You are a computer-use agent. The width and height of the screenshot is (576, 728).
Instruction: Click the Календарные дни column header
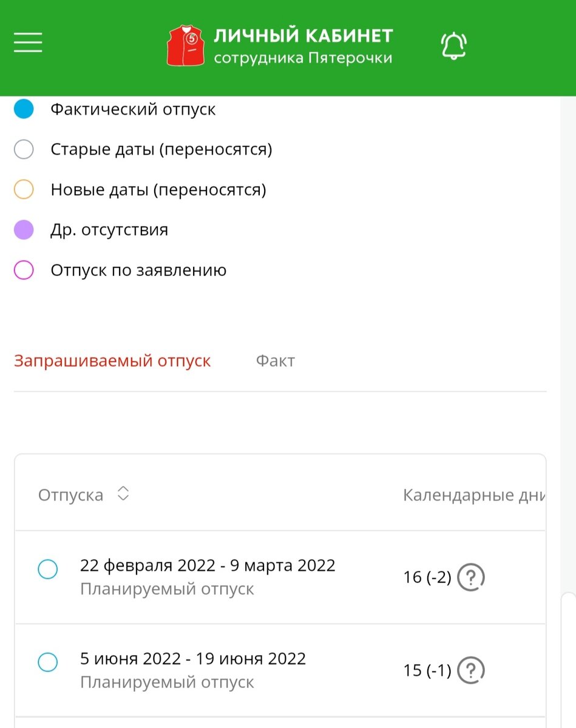475,495
